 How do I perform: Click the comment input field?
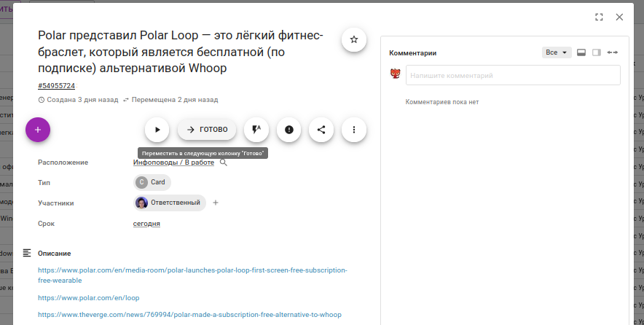[513, 75]
